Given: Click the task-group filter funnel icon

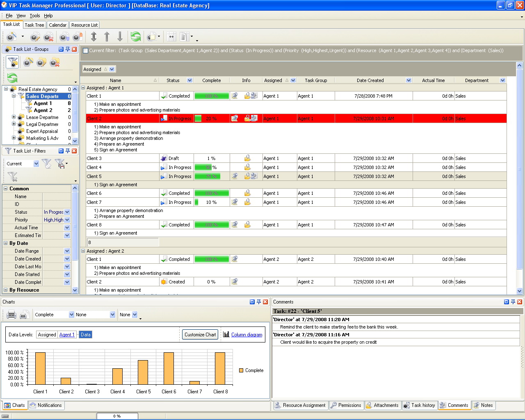Looking at the screenshot, I should coord(13,62).
